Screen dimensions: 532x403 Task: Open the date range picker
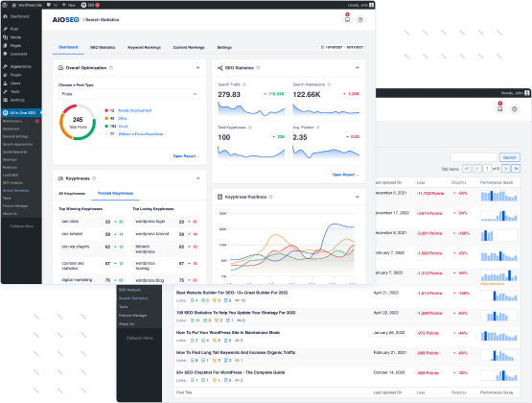pyautogui.click(x=342, y=48)
